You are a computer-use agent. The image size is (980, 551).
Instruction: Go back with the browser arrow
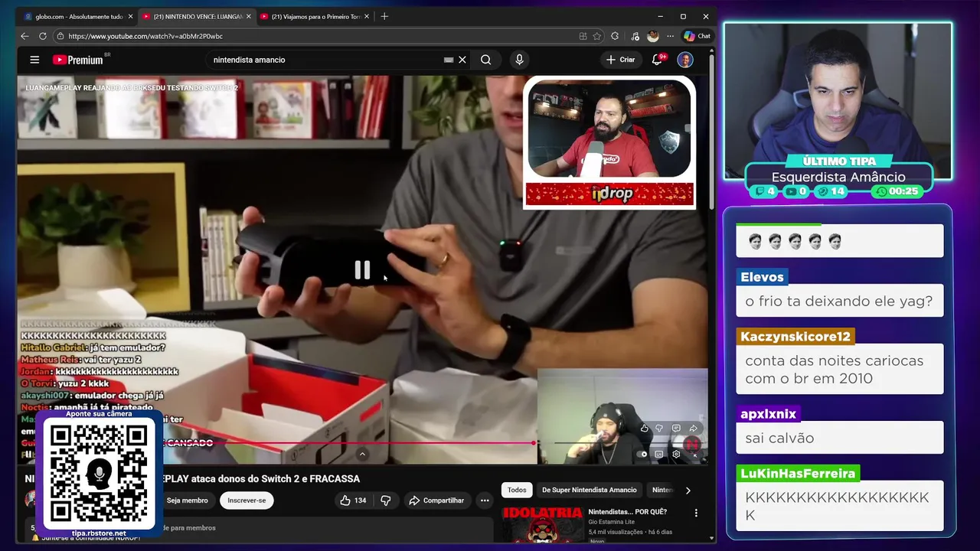[24, 36]
